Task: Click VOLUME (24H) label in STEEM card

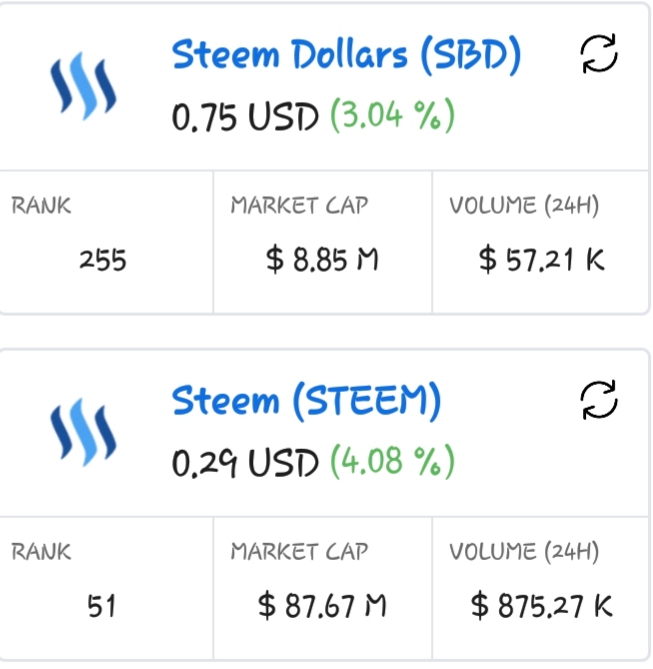Action: 524,551
